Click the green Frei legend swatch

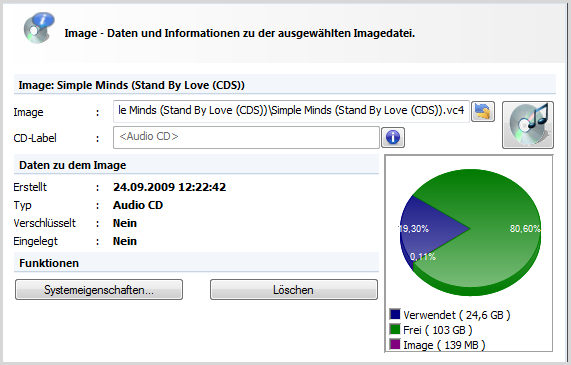tap(395, 329)
